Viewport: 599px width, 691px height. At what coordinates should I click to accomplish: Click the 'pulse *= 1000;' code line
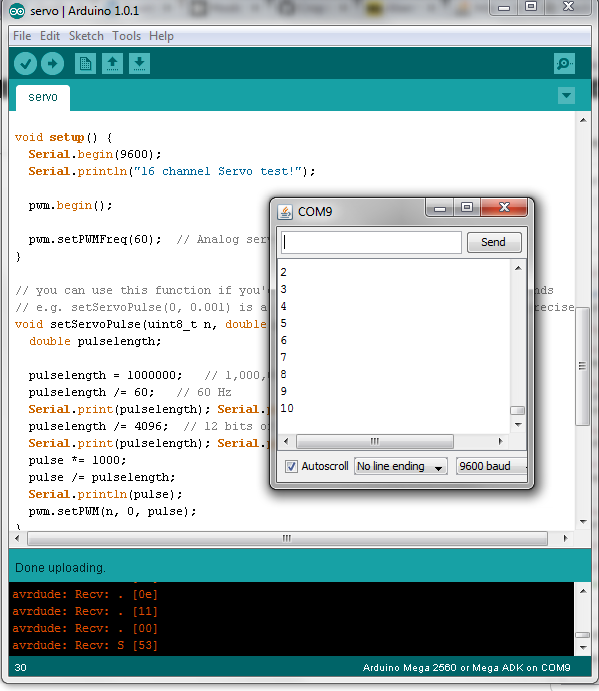pos(77,461)
